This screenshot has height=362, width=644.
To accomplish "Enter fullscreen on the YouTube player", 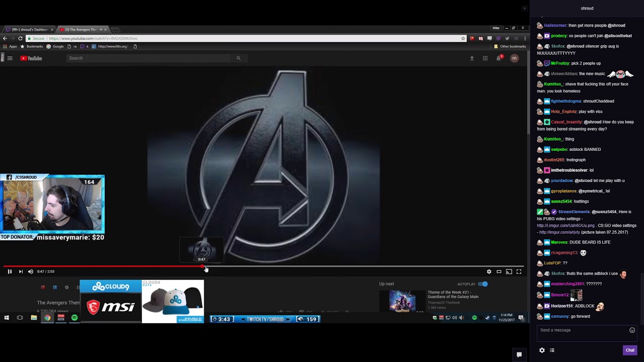I will (x=519, y=271).
